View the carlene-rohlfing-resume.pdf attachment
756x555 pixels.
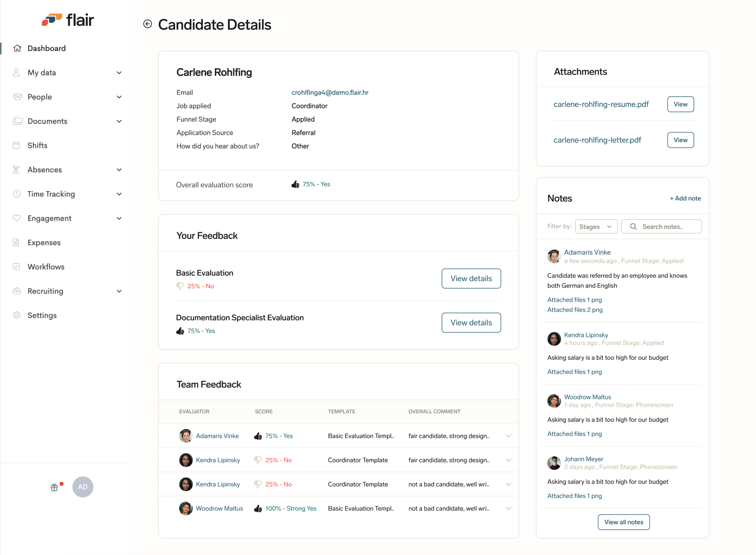(680, 104)
